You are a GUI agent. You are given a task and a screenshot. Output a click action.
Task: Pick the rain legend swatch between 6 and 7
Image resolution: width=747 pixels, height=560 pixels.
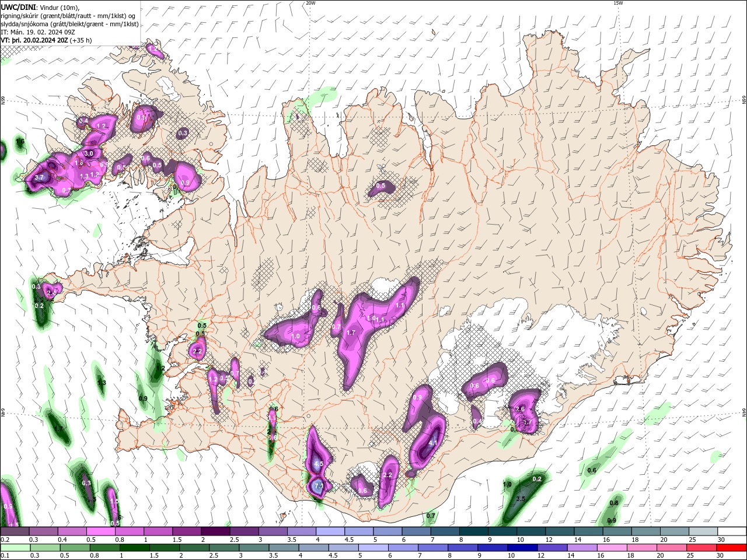(403, 548)
